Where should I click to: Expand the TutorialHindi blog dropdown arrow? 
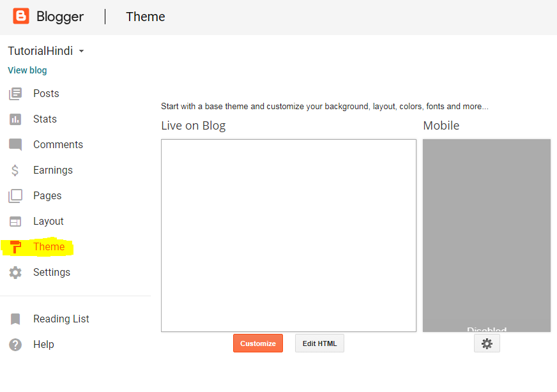pyautogui.click(x=81, y=51)
